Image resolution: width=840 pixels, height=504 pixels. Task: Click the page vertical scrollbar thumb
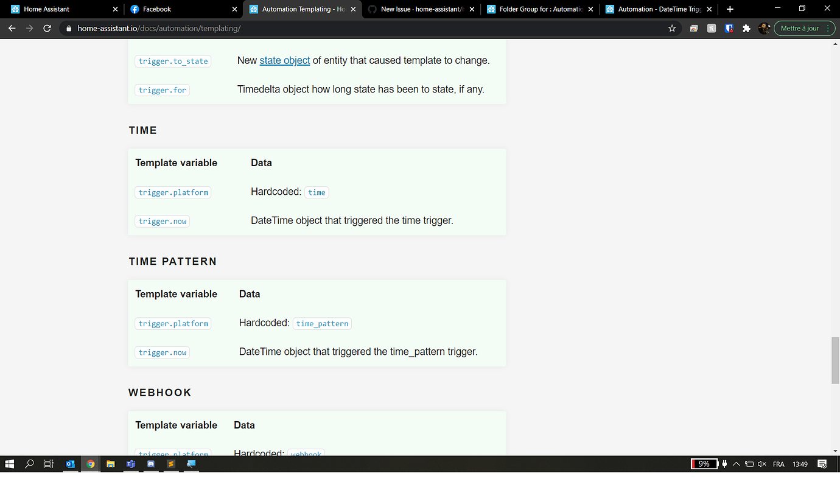tap(835, 359)
